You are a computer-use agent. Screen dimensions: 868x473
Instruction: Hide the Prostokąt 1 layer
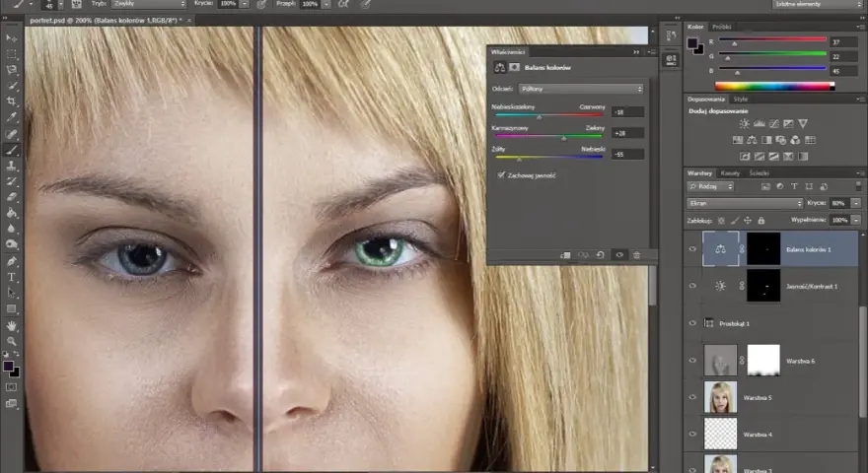coord(692,323)
